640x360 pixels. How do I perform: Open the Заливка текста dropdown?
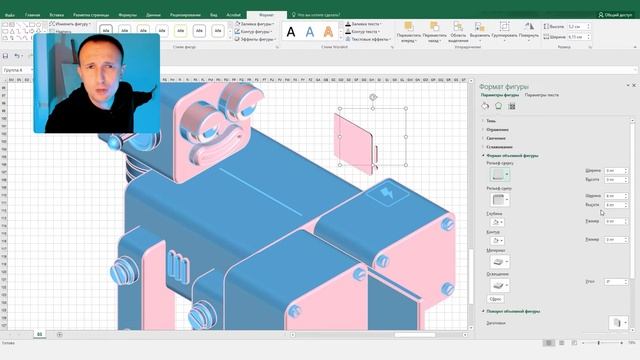364,24
